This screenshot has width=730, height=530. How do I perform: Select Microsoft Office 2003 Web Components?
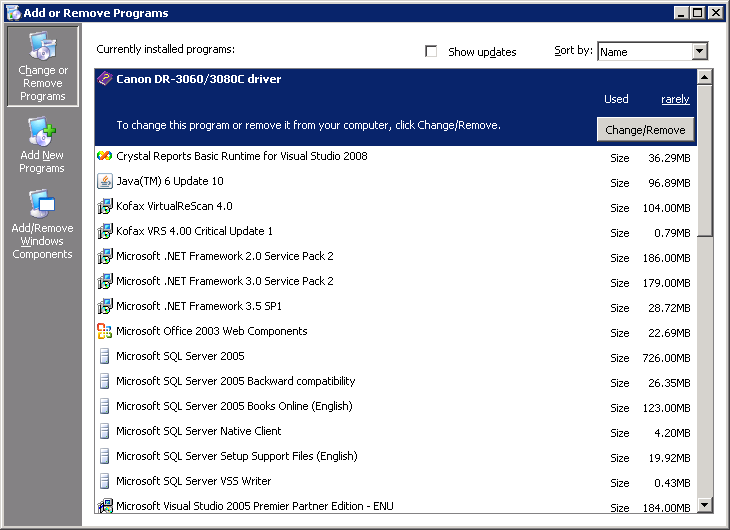pos(212,331)
